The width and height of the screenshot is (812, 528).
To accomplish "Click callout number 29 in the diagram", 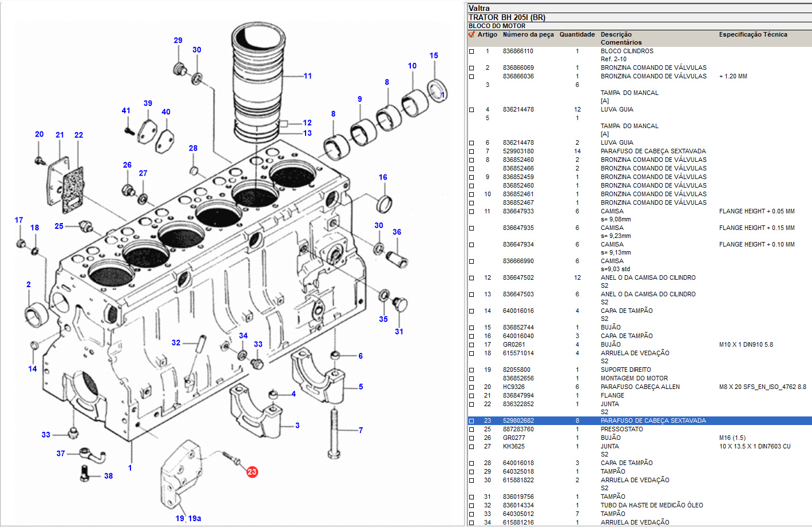I will point(178,41).
